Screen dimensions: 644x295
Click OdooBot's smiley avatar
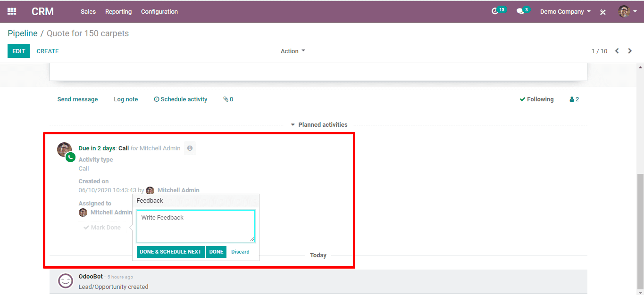tap(66, 281)
